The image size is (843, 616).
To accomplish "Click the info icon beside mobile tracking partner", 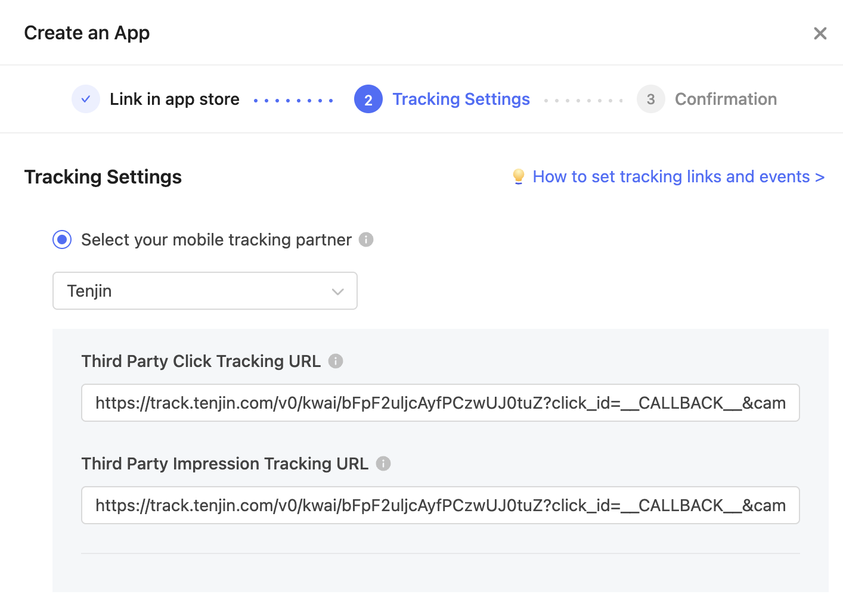I will coord(366,239).
